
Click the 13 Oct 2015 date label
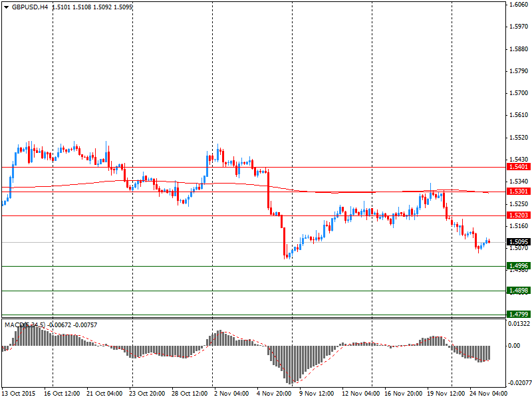point(19,394)
